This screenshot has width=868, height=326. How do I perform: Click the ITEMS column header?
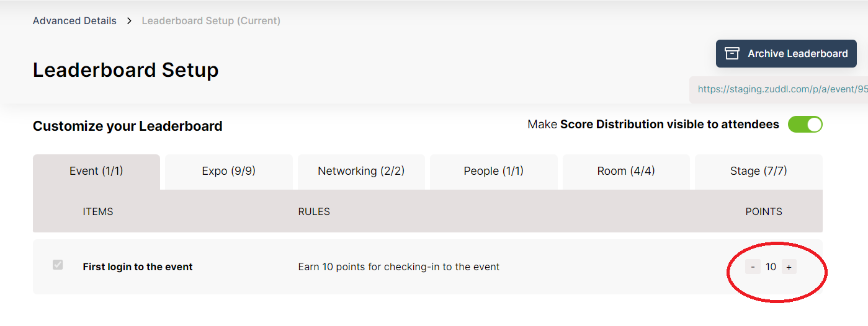point(98,212)
